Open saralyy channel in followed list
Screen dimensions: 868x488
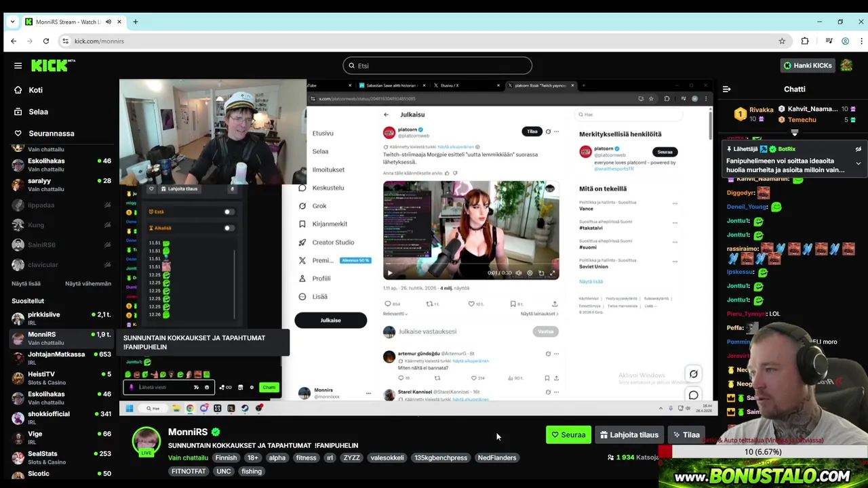coord(61,184)
